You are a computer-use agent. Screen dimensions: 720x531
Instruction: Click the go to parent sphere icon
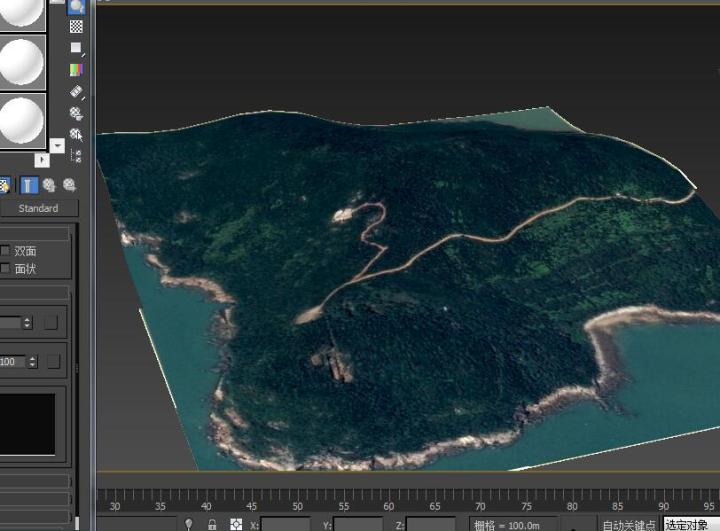point(49,185)
